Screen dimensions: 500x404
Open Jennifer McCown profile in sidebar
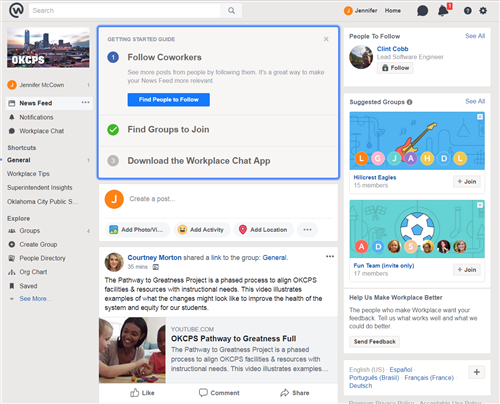42,85
